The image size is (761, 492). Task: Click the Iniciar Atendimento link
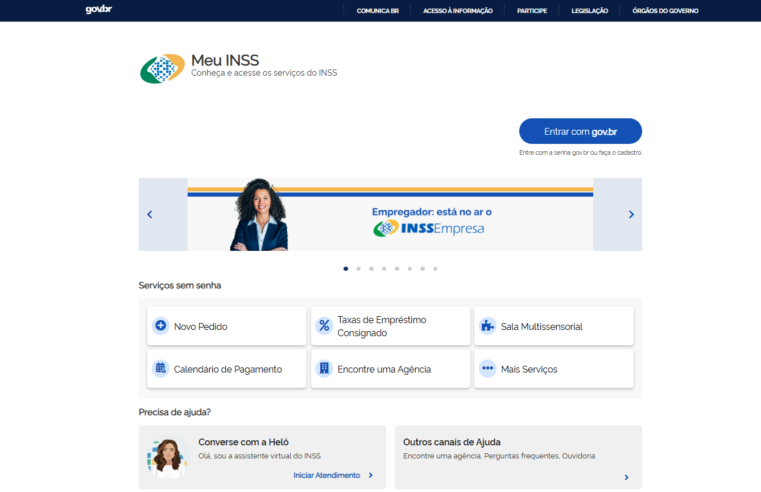pos(327,476)
